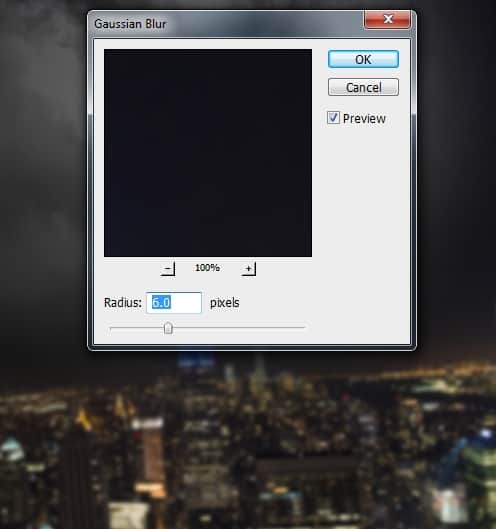The image size is (496, 529).
Task: Cancel the Gaussian Blur dialog
Action: 363,87
